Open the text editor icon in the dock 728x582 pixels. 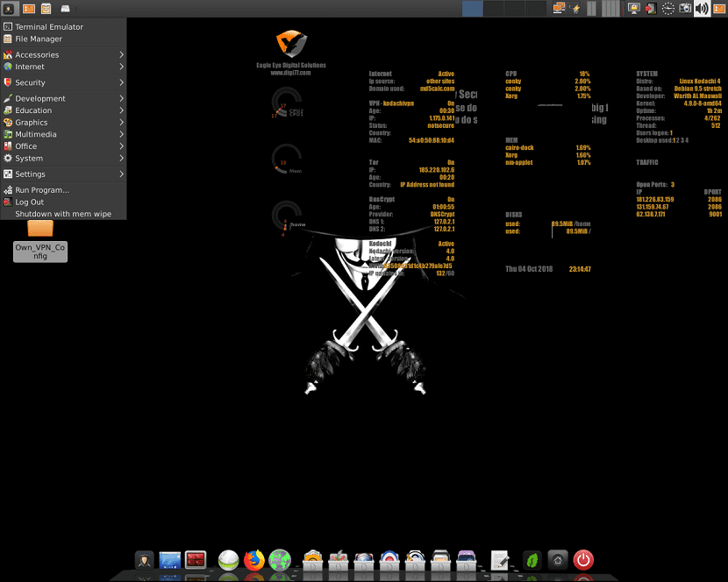(x=501, y=558)
